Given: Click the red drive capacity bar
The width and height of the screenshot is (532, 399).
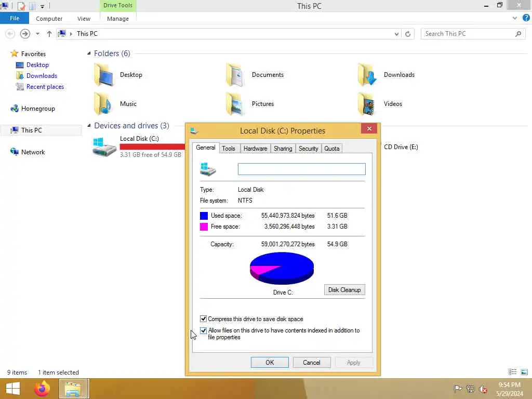Looking at the screenshot, I should point(152,147).
